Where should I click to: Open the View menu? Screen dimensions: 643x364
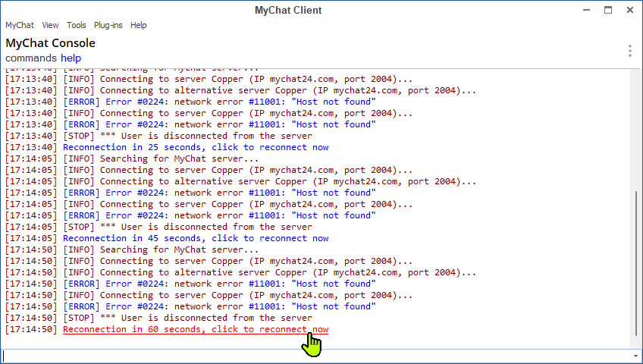click(x=50, y=25)
